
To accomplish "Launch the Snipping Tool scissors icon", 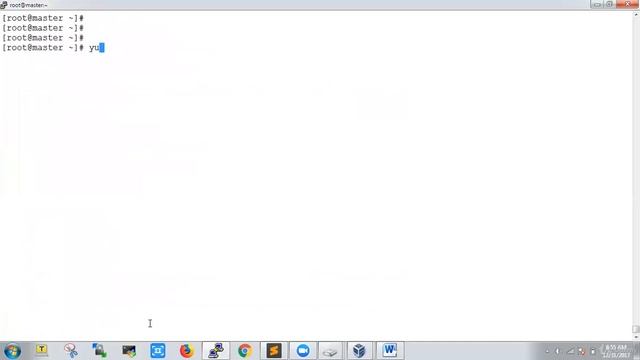I will tap(71, 351).
